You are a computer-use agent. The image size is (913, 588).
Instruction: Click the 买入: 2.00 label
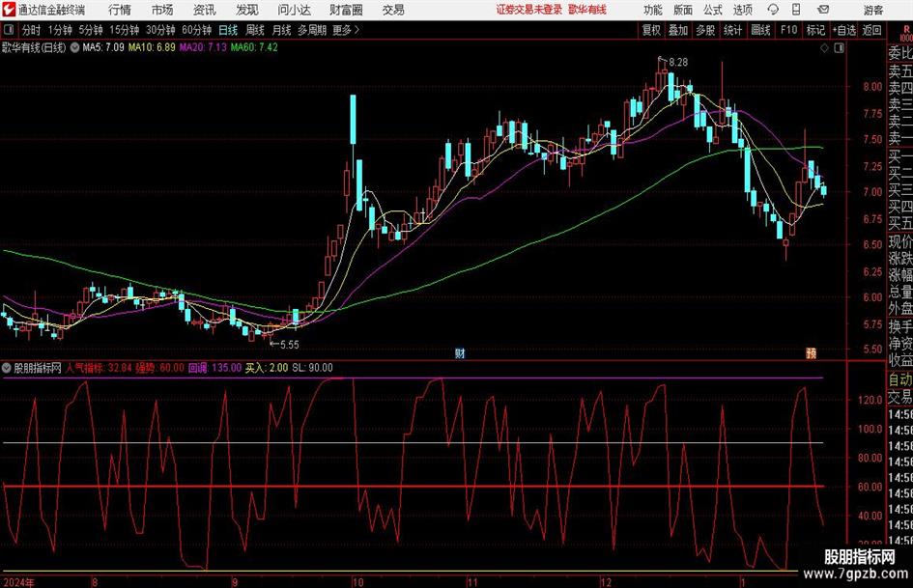click(x=267, y=368)
